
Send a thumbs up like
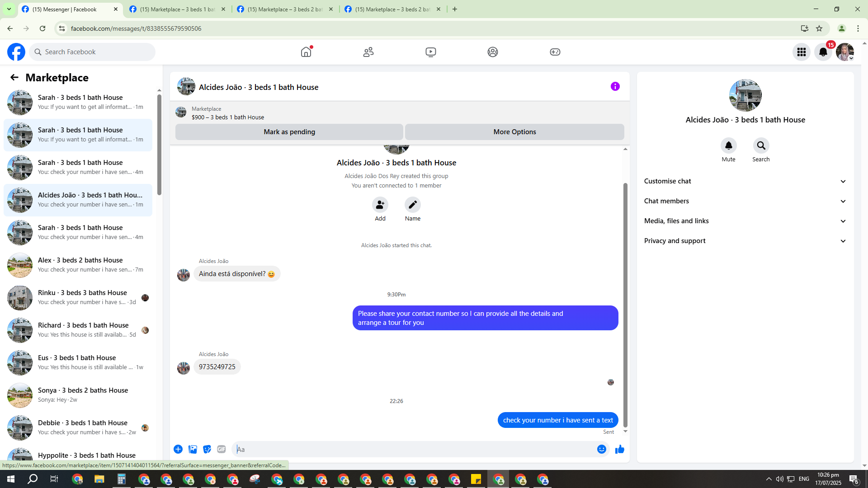pos(620,449)
